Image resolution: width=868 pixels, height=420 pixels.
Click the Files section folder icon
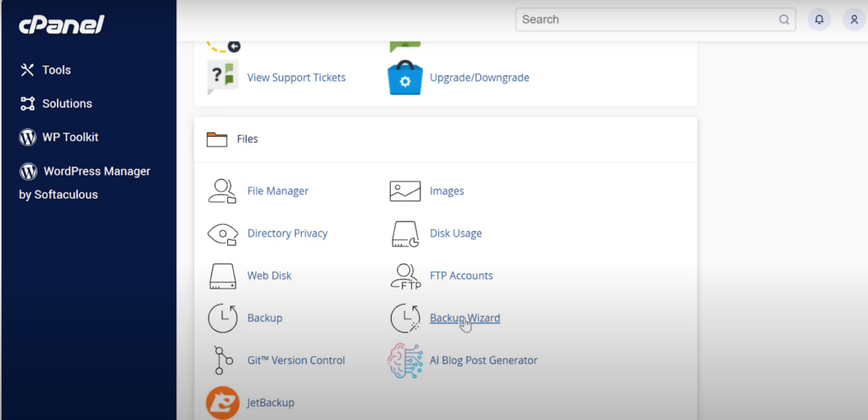[x=217, y=139]
